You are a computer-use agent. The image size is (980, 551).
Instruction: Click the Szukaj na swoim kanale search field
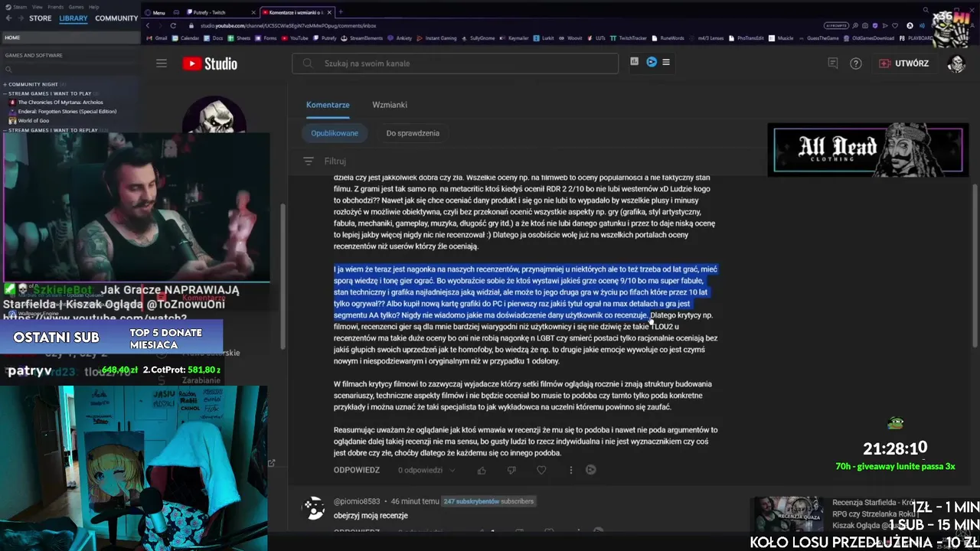click(x=455, y=64)
